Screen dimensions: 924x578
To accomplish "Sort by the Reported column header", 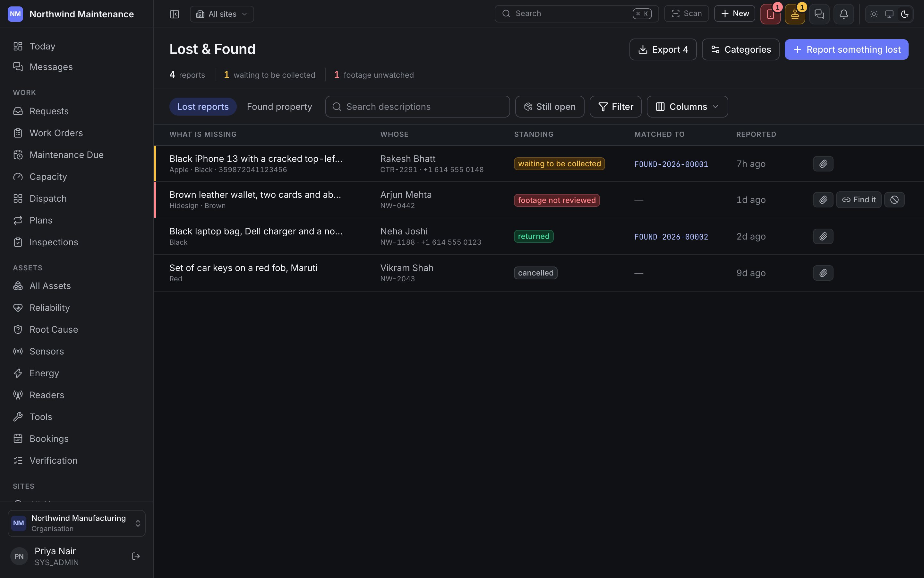I will pyautogui.click(x=756, y=134).
